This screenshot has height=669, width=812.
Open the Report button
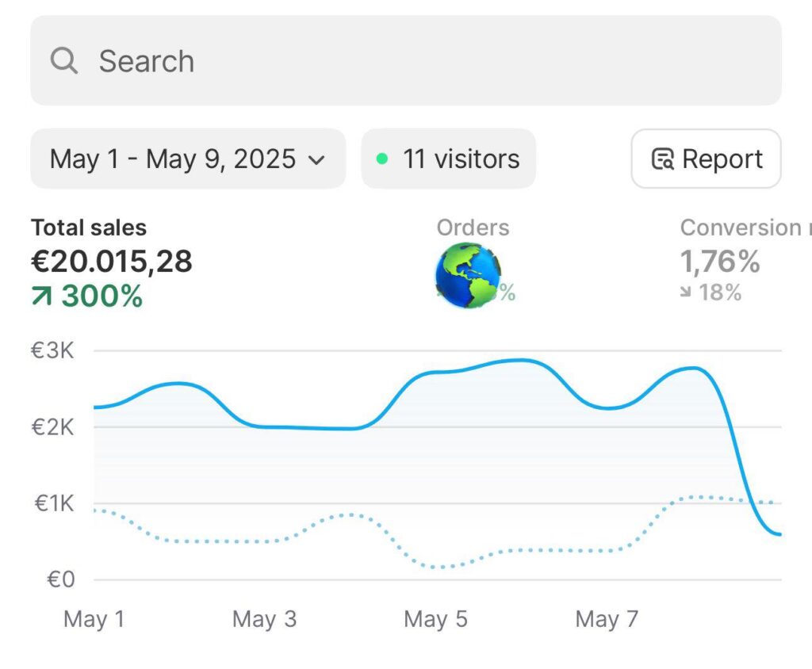[x=706, y=159]
